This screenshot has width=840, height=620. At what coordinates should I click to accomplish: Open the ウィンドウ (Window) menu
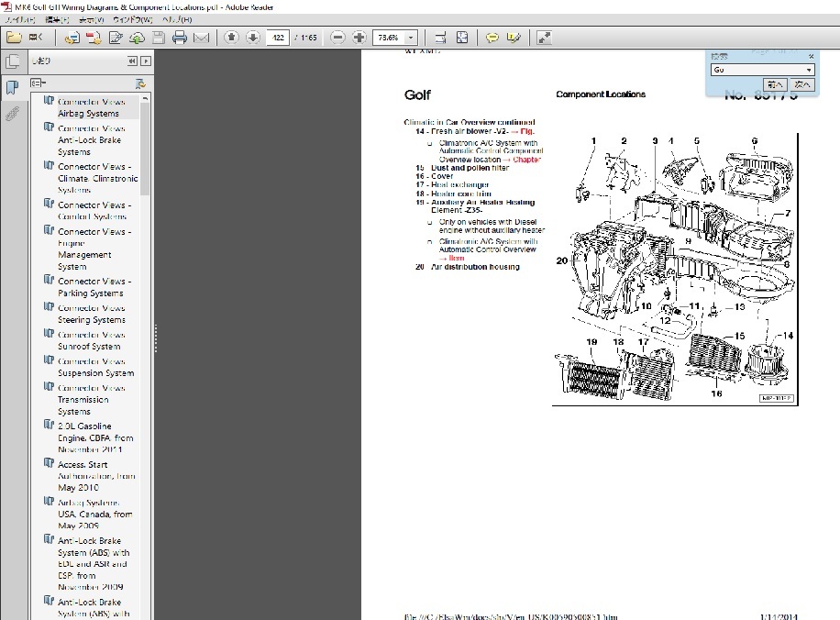point(133,20)
